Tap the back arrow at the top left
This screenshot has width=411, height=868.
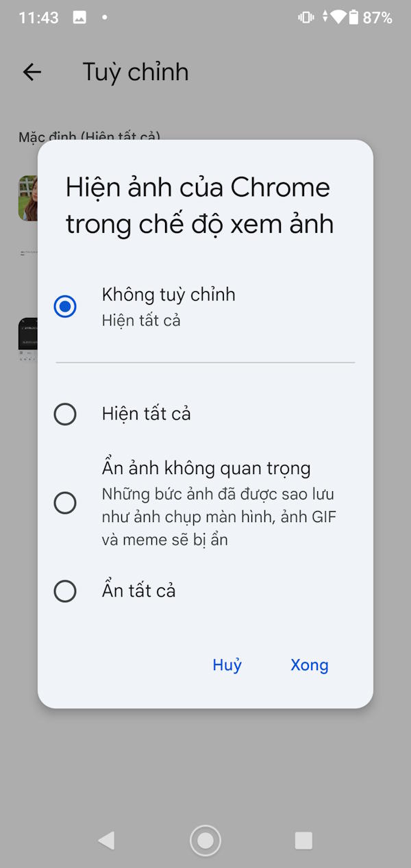pos(32,72)
